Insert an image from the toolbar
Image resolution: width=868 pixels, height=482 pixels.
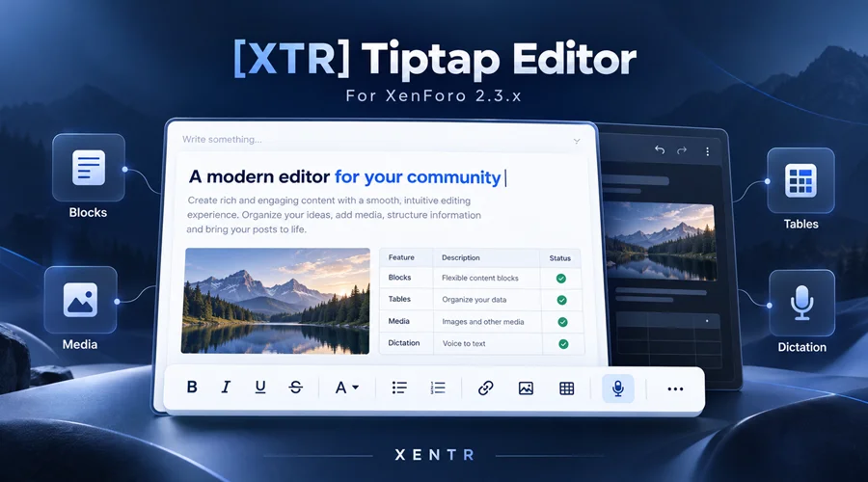tap(526, 388)
